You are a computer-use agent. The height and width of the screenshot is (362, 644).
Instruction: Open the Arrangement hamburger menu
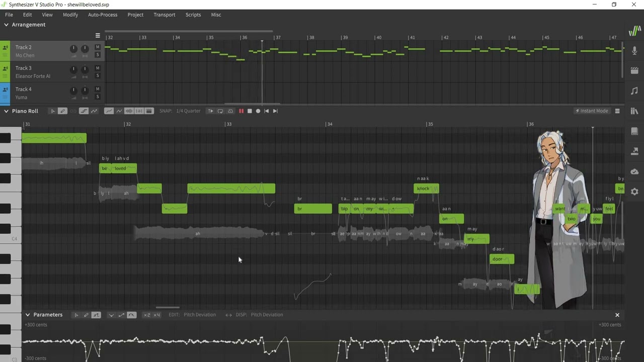[x=98, y=36]
